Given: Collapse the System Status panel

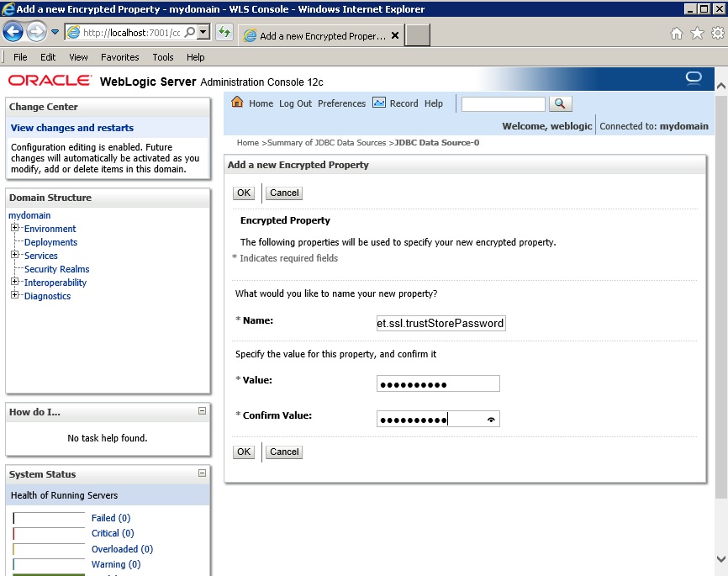Looking at the screenshot, I should pyautogui.click(x=202, y=473).
